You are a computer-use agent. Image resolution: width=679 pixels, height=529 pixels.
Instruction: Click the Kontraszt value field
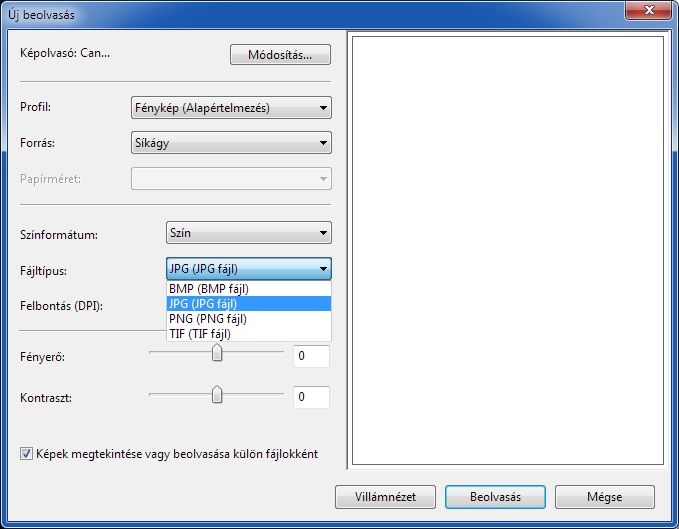[x=311, y=397]
